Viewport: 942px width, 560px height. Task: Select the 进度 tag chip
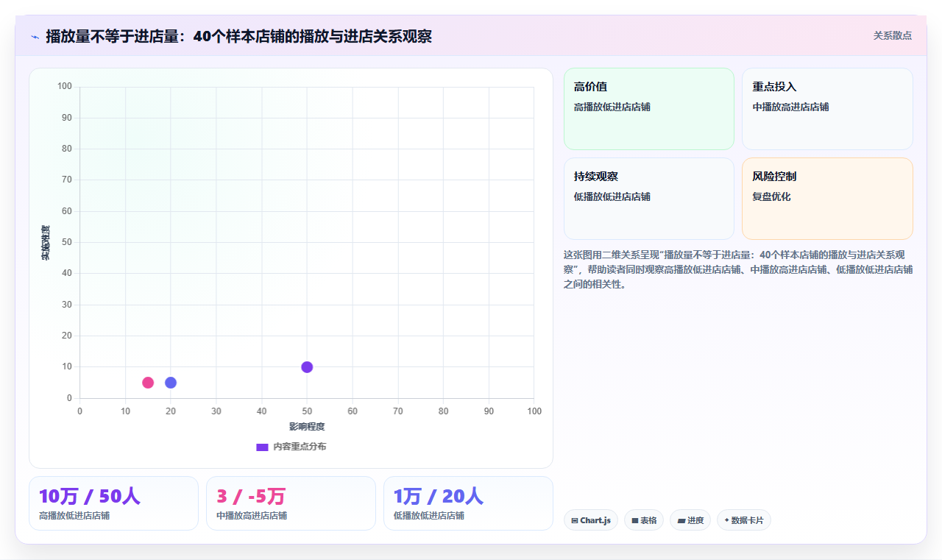coord(690,520)
